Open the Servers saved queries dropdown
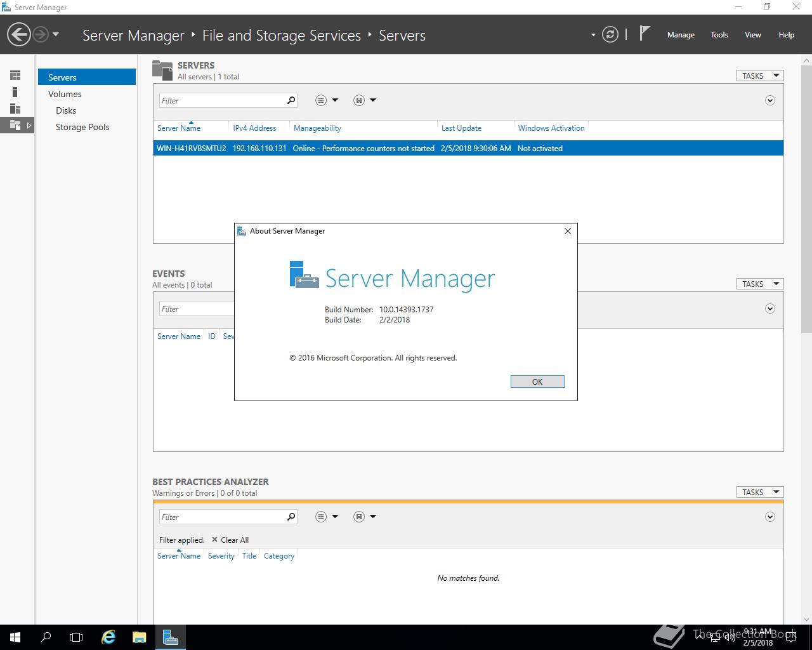This screenshot has width=812, height=650. coord(365,100)
